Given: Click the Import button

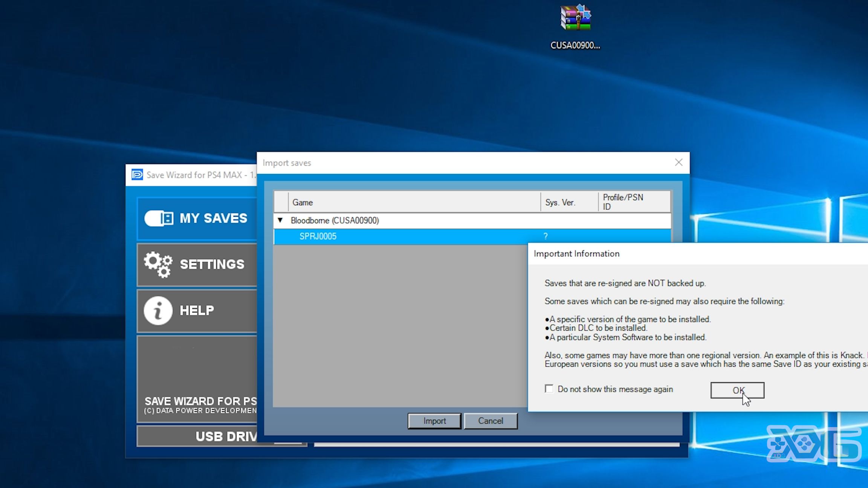Looking at the screenshot, I should pos(434,421).
